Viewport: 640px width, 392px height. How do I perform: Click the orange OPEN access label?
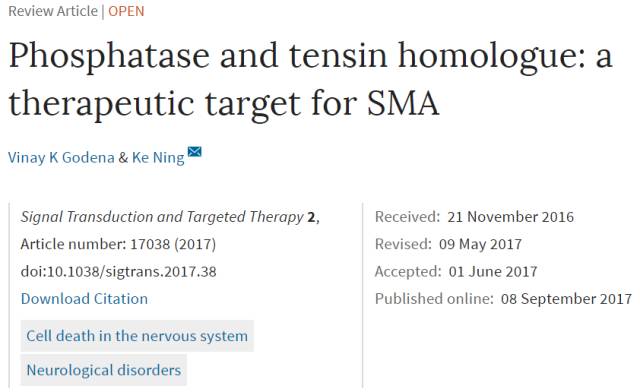pos(126,11)
